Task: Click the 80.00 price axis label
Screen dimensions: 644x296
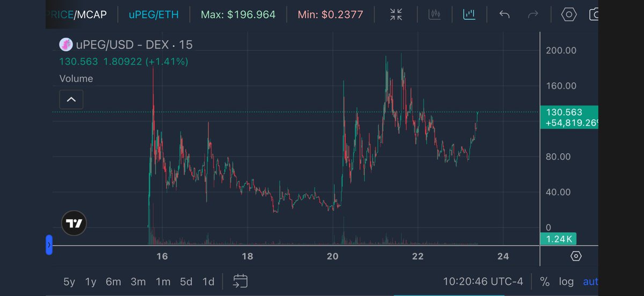Action: click(559, 157)
